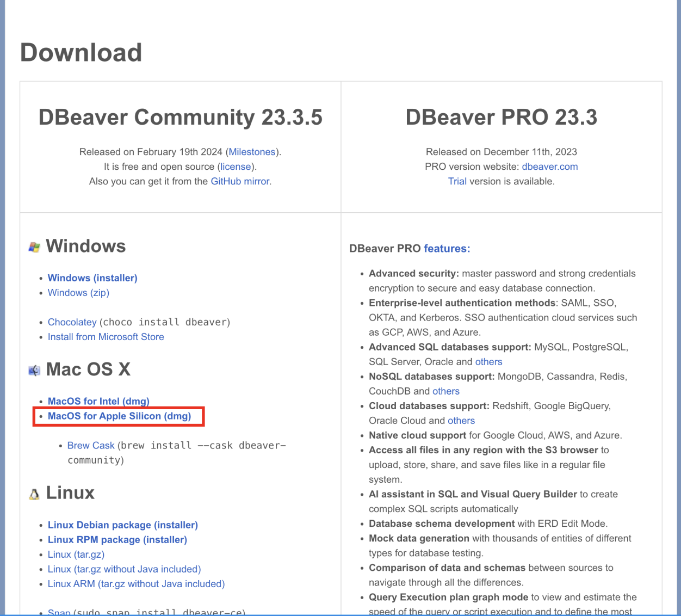Click the 'Native cloud support' feature text
The image size is (681, 616).
[x=418, y=435]
